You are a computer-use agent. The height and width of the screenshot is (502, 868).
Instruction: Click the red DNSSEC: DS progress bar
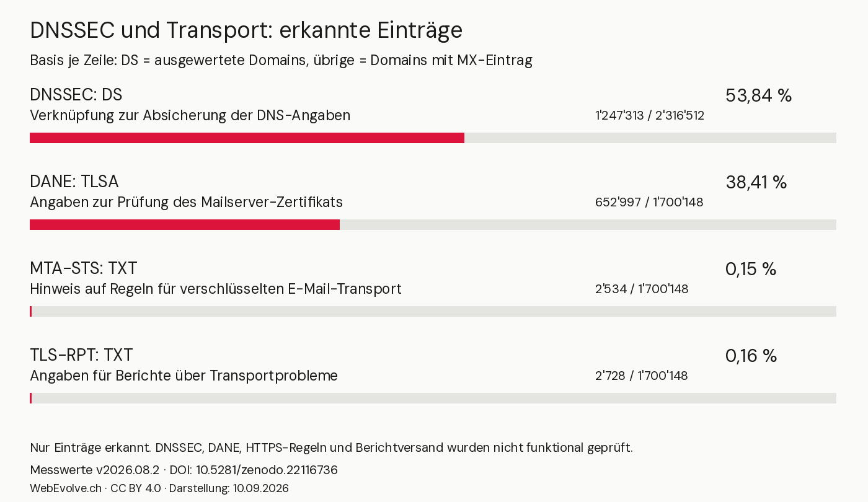point(247,138)
